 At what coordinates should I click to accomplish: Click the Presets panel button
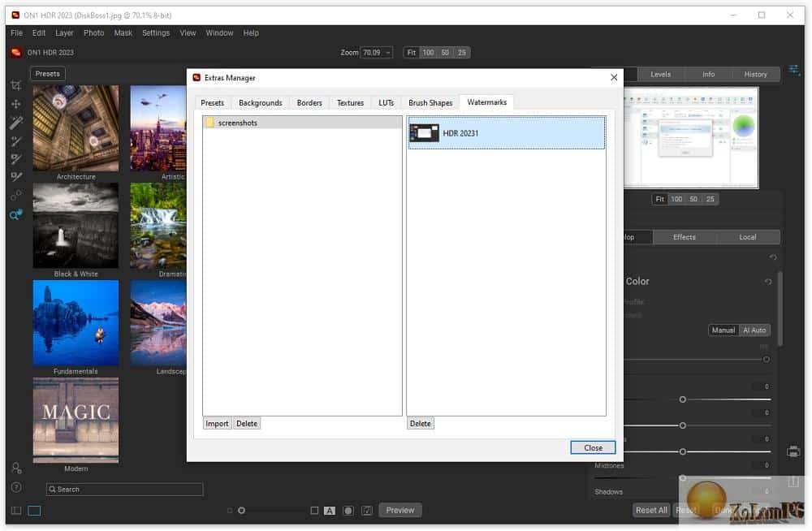48,74
